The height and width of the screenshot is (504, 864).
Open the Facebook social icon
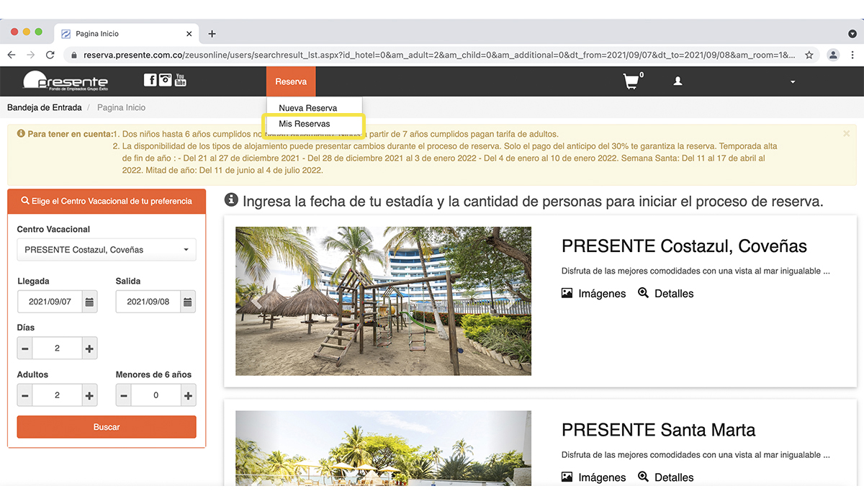(x=150, y=80)
